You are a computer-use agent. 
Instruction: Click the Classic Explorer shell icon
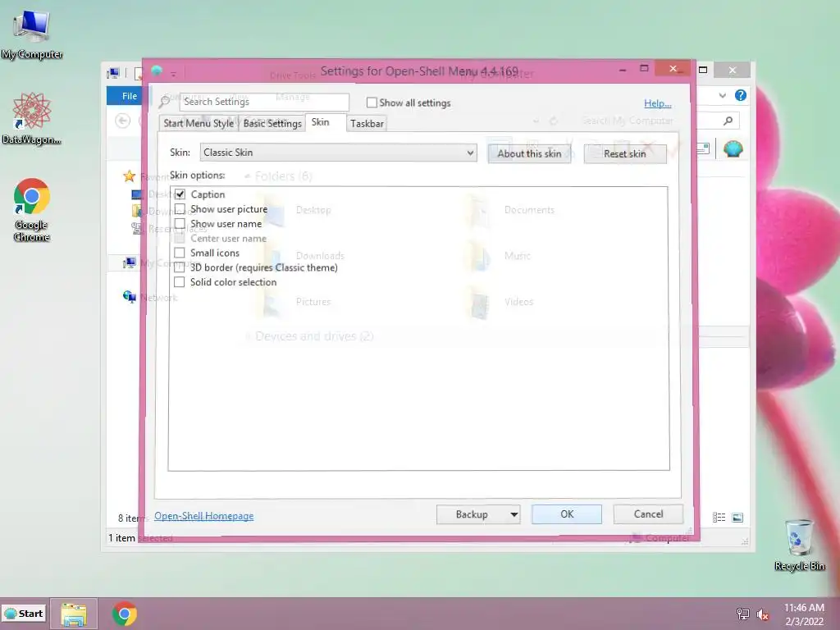(733, 148)
